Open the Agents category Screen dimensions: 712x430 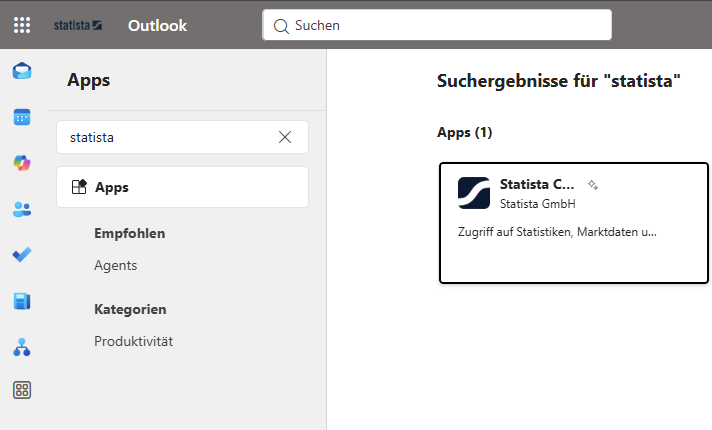[115, 265]
